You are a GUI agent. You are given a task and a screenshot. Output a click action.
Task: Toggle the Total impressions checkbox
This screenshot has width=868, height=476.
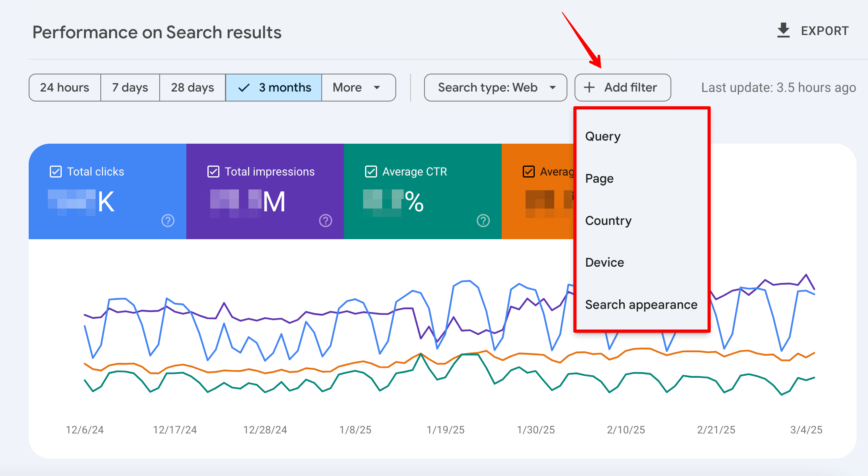[213, 172]
